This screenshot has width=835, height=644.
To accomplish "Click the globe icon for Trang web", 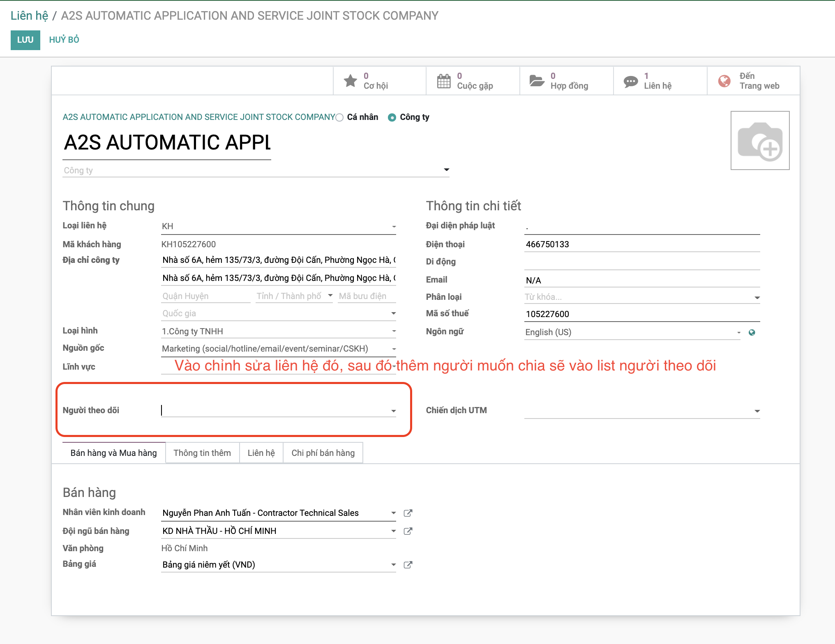I will point(724,81).
